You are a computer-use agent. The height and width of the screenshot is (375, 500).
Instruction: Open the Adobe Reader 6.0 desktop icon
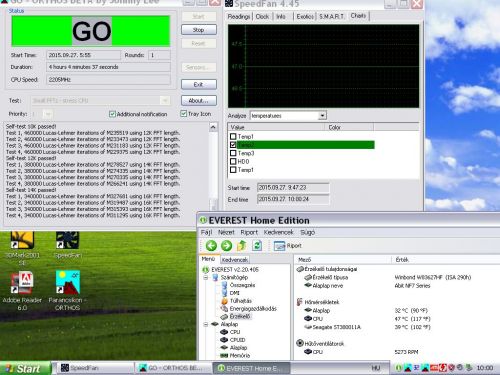[22, 291]
